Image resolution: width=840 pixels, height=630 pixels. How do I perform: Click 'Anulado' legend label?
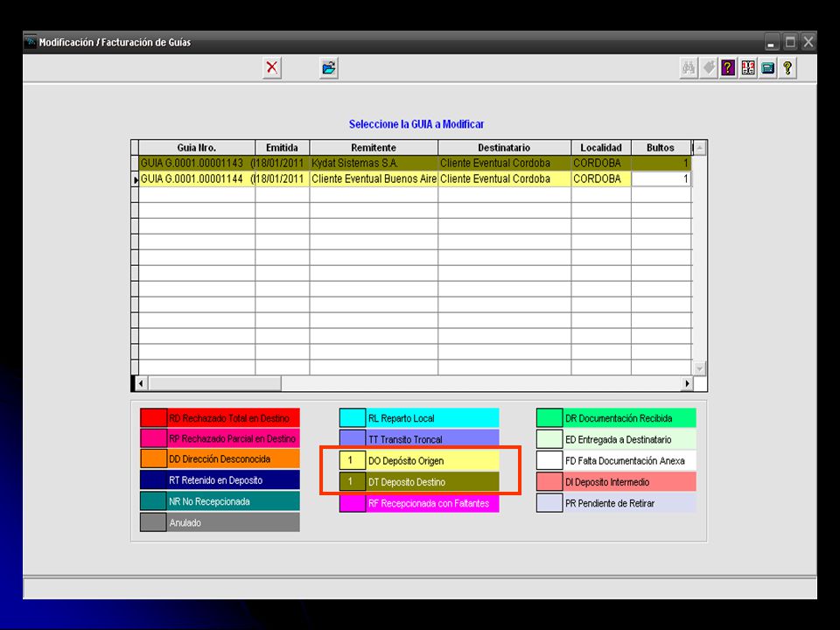tap(185, 523)
